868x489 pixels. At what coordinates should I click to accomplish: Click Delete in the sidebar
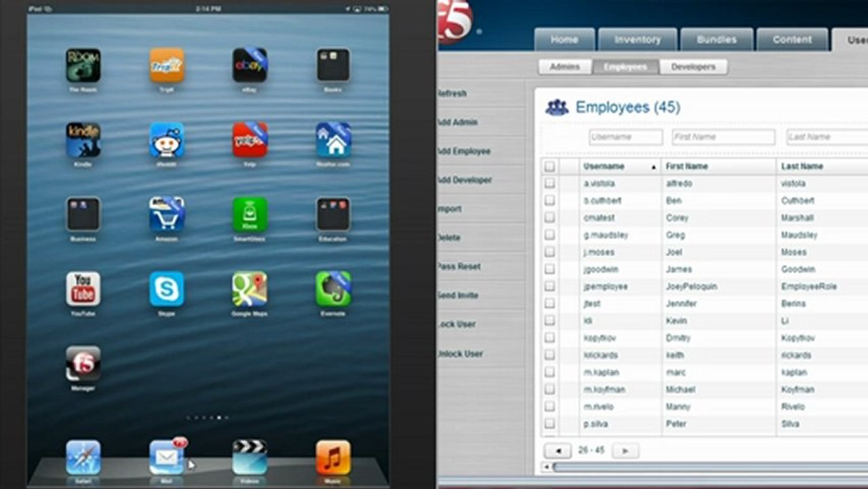point(449,238)
